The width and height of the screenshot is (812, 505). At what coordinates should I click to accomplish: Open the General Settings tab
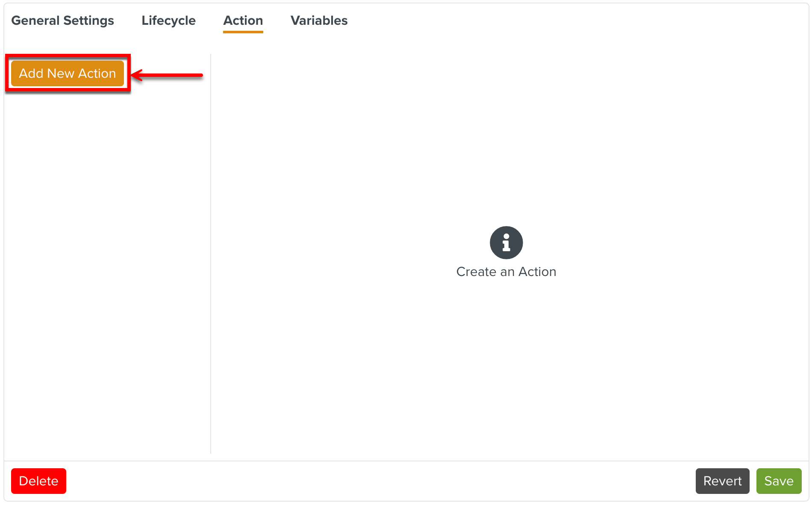62,21
